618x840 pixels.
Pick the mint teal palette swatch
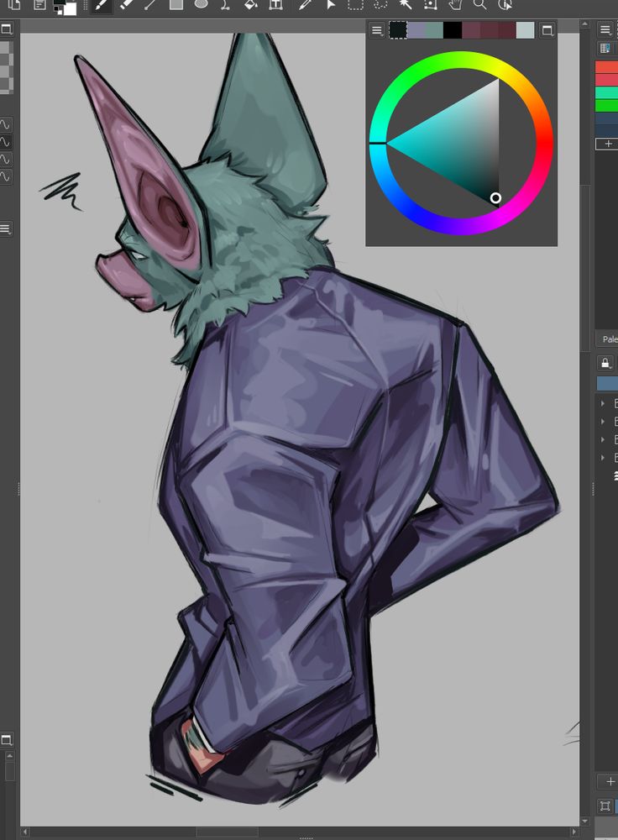click(607, 92)
